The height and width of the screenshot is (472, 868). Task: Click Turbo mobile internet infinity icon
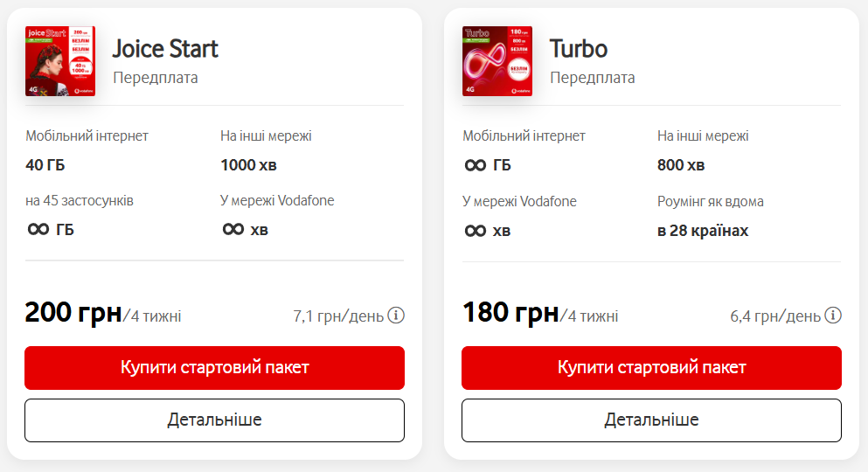(x=475, y=165)
